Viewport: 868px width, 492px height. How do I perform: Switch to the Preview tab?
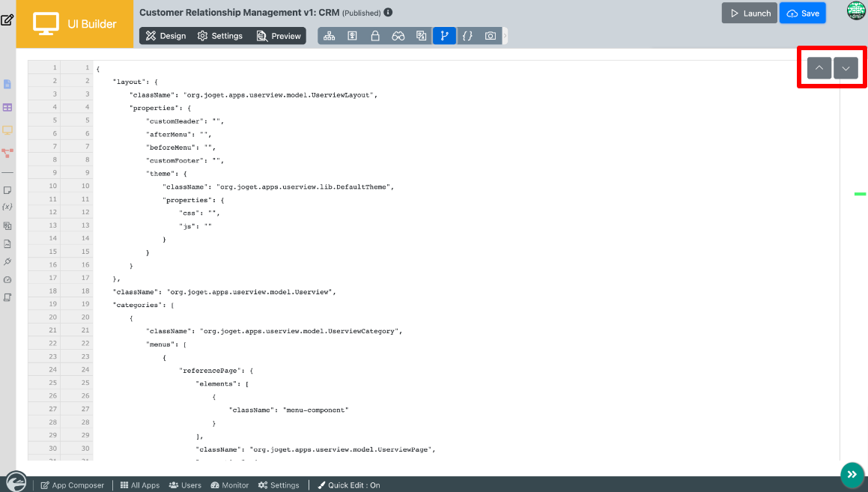(x=279, y=36)
